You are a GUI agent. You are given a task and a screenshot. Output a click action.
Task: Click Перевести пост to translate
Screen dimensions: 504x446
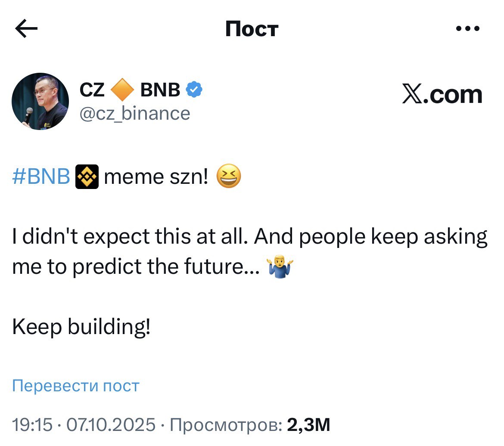[76, 386]
